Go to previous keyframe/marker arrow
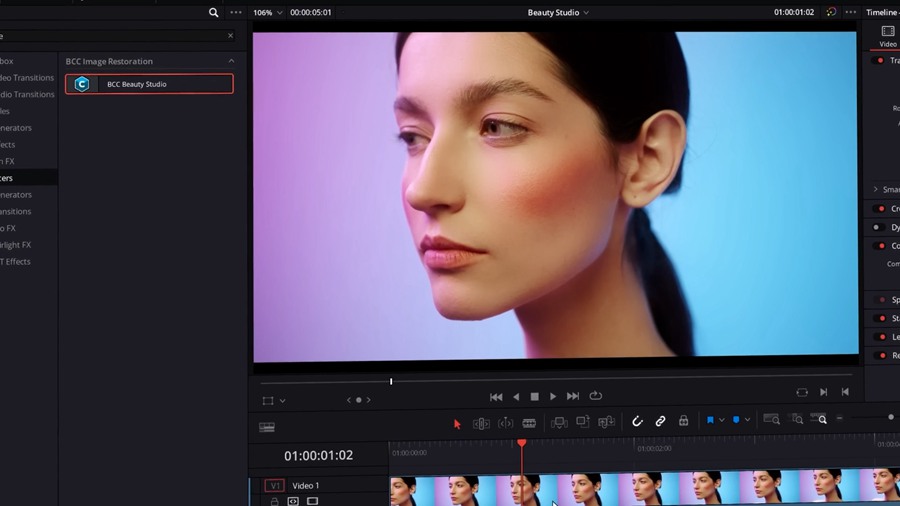 [348, 400]
